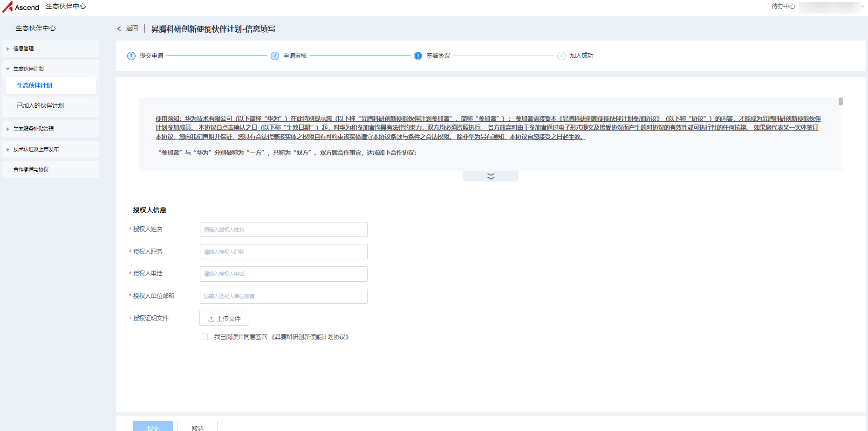Click the 返回 link

point(132,28)
